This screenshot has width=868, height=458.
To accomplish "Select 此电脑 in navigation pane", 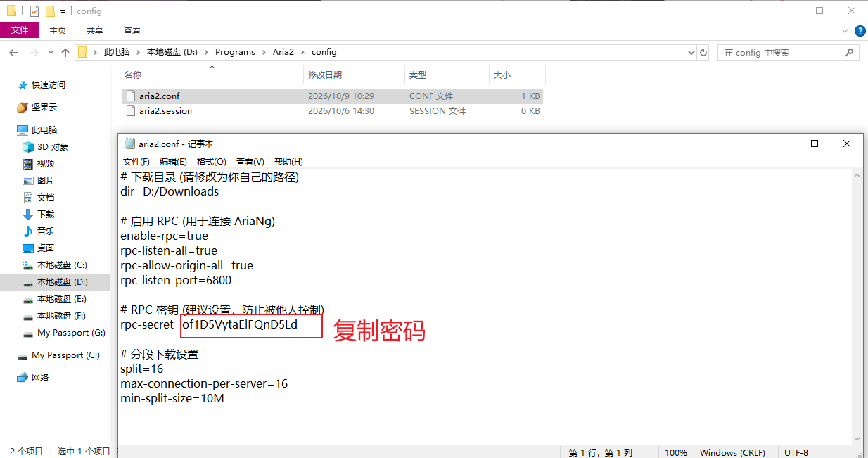I will [44, 130].
